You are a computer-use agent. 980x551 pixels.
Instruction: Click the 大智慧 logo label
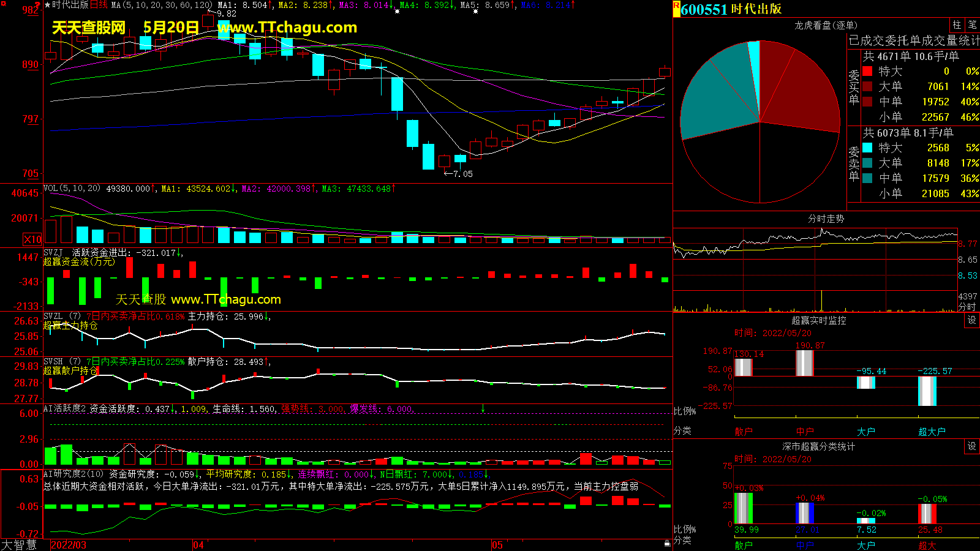coord(19,545)
